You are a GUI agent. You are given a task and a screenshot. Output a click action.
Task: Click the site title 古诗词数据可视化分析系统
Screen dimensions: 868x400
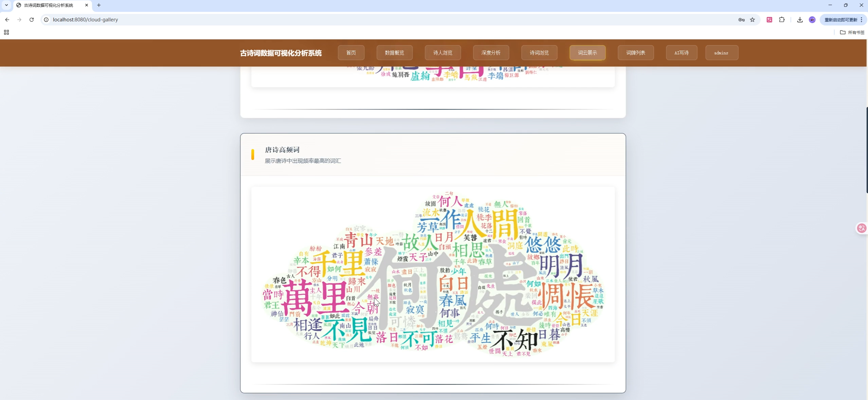281,53
